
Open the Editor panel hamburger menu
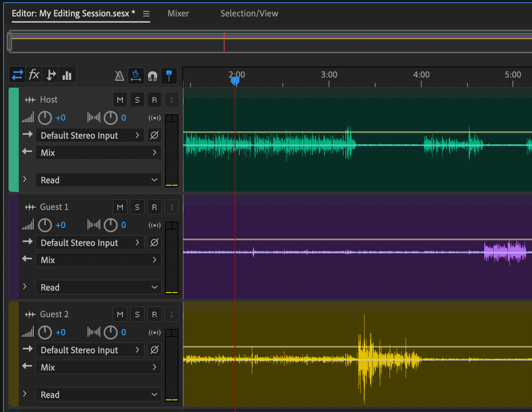click(146, 14)
